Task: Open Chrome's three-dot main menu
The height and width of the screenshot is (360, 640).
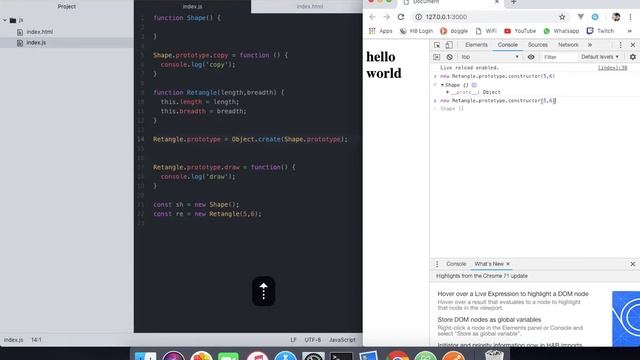Action: [631, 17]
